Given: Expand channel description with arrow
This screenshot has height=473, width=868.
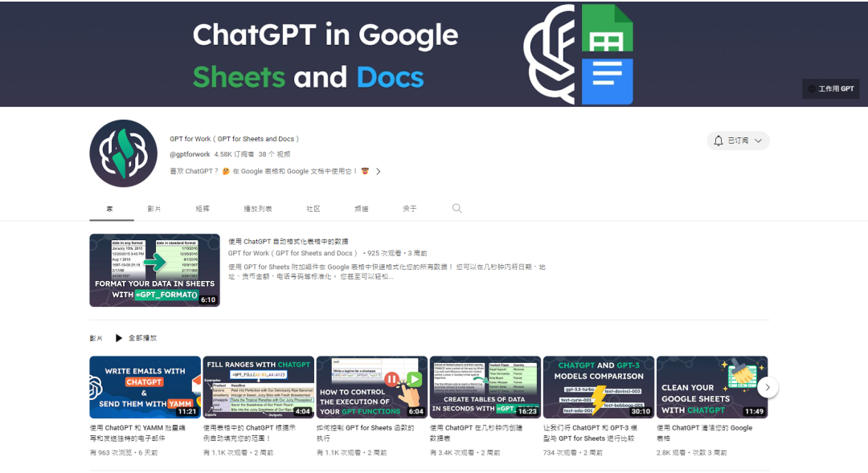Looking at the screenshot, I should (x=378, y=172).
